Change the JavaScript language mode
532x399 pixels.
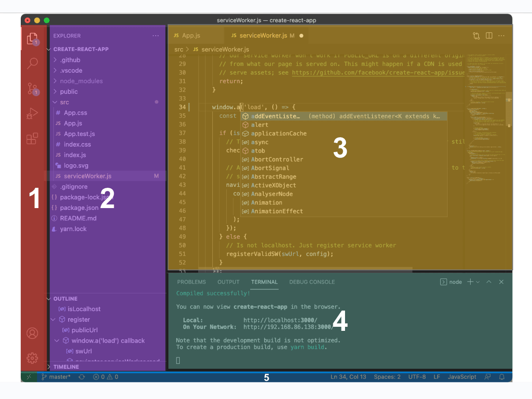coord(462,377)
